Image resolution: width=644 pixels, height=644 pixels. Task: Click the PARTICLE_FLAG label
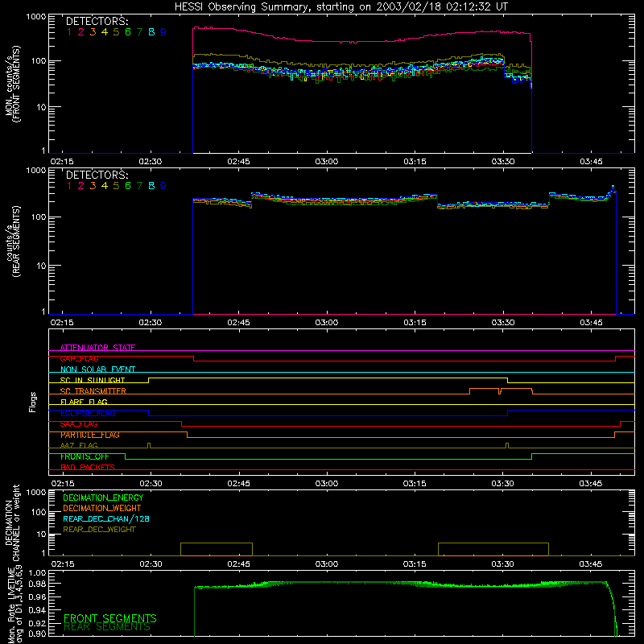click(x=90, y=435)
